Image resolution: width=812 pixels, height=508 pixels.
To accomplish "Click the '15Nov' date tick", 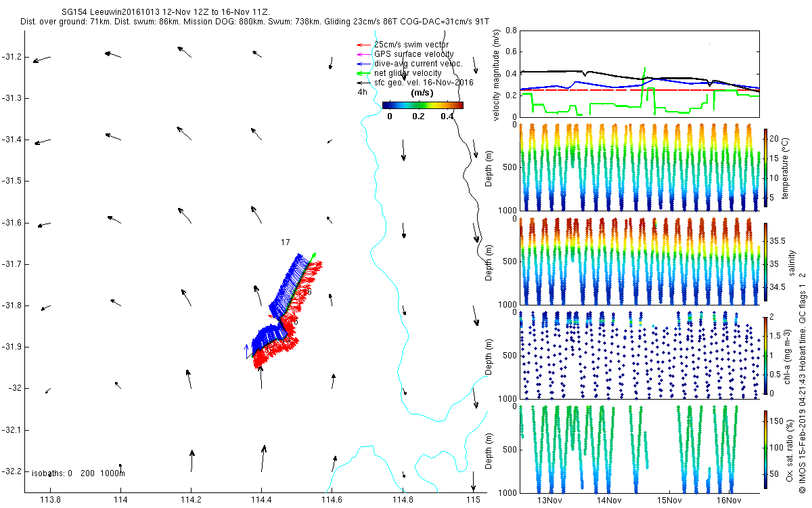I will click(669, 501).
